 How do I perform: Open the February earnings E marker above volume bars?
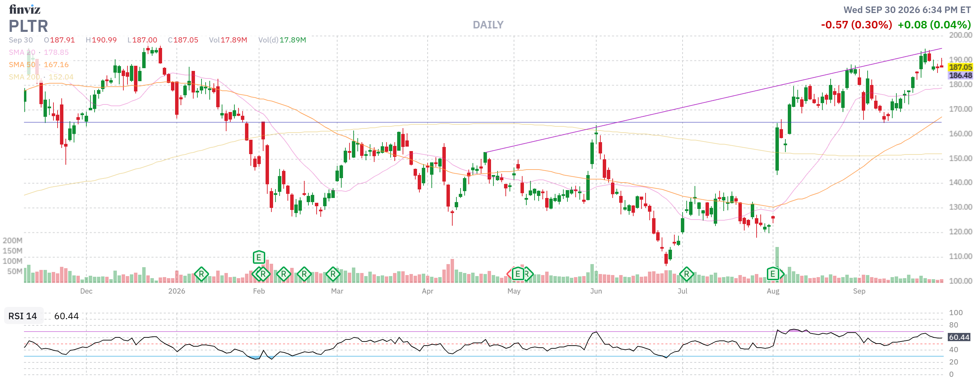(x=259, y=258)
